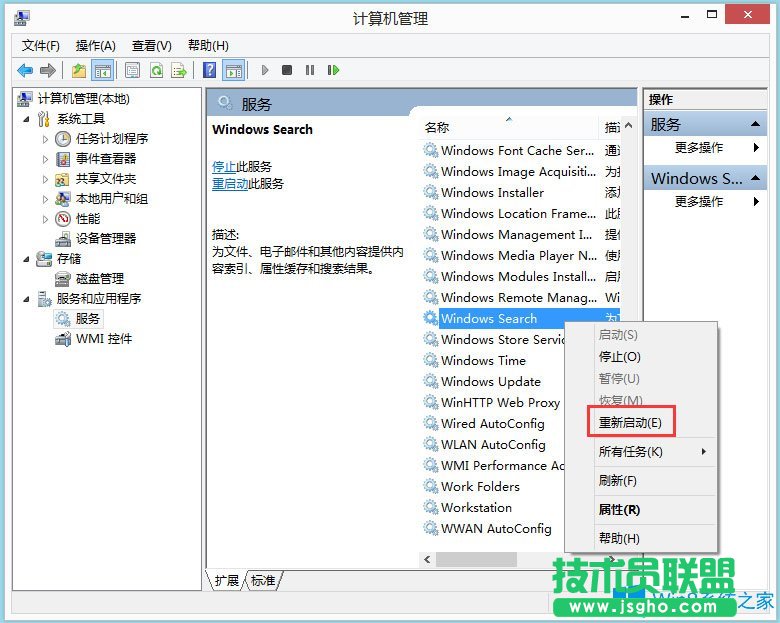This screenshot has height=623, width=780.
Task: Expand the 事件查看器 node arrow
Action: pyautogui.click(x=45, y=159)
